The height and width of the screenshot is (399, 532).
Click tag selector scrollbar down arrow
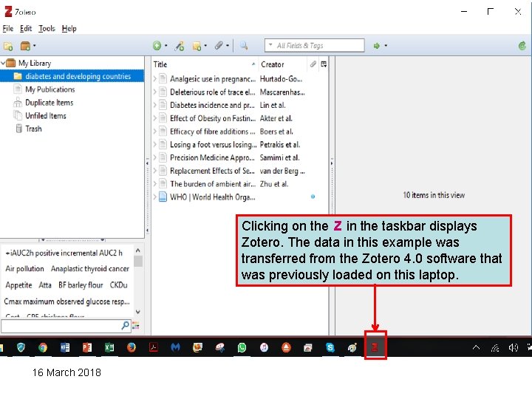138,312
